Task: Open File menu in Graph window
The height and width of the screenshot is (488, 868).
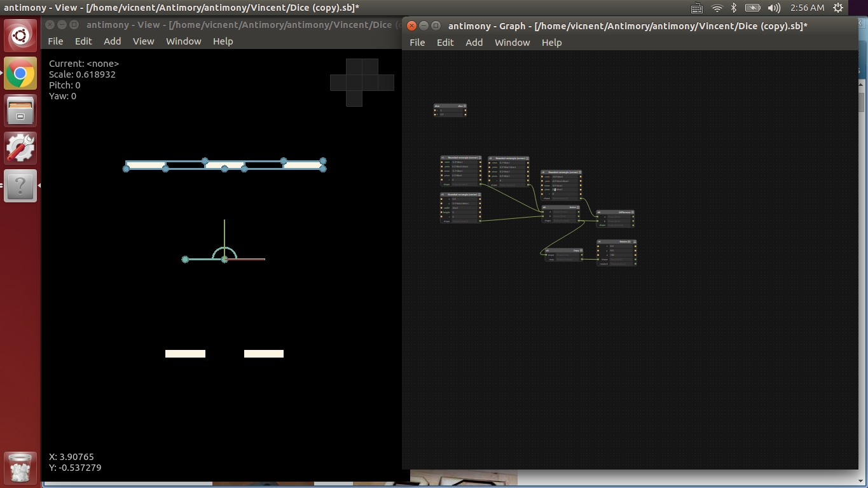Action: tap(417, 42)
